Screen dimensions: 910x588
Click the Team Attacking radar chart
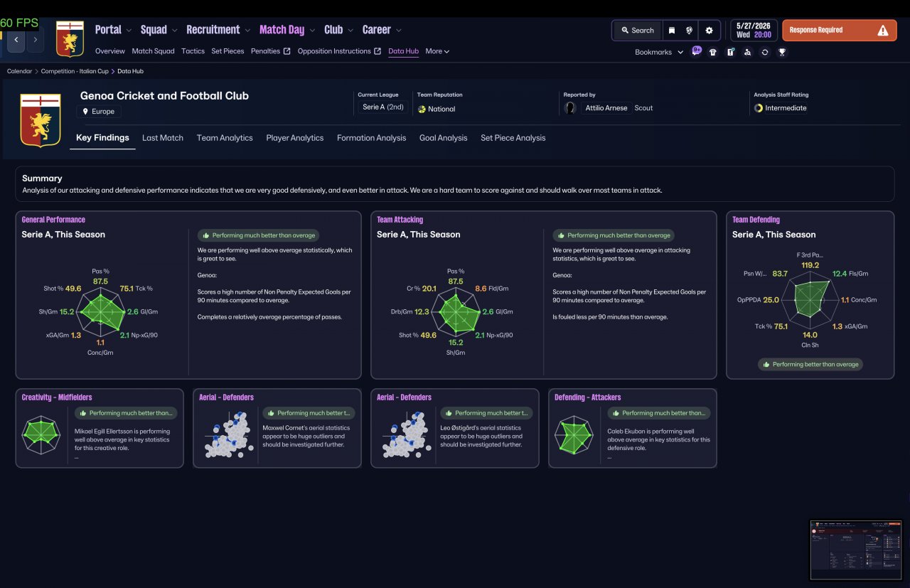tap(456, 311)
